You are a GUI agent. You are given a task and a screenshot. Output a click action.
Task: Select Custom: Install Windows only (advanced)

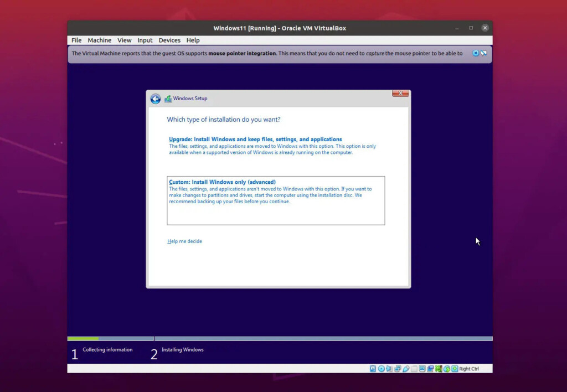[x=222, y=182]
